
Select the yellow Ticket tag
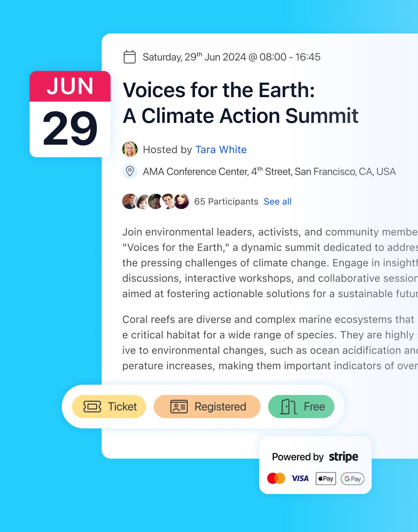click(109, 407)
